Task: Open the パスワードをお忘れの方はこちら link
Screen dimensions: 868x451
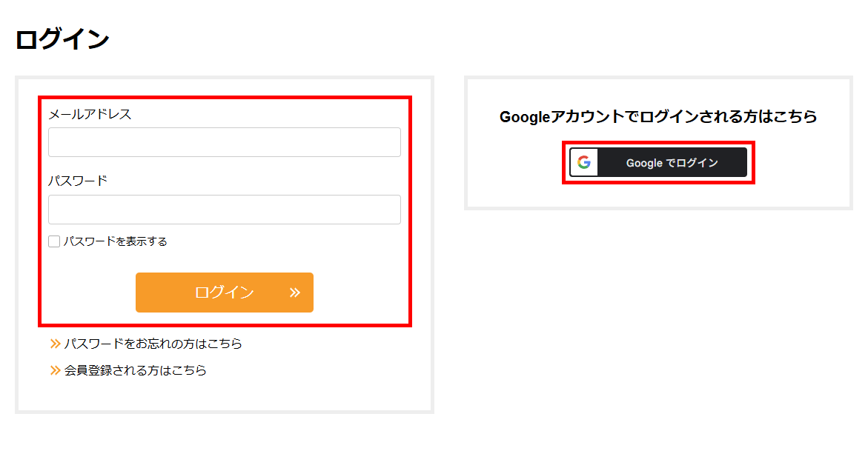Action: (153, 344)
